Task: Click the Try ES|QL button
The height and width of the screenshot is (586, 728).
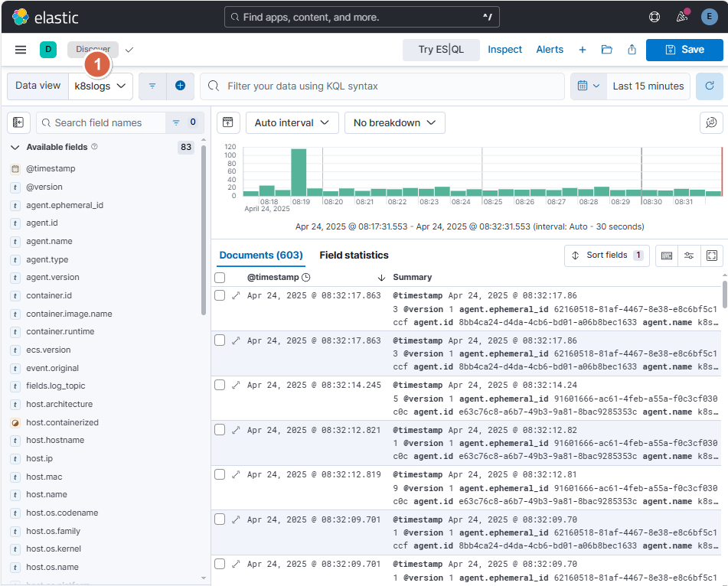Action: [x=441, y=50]
